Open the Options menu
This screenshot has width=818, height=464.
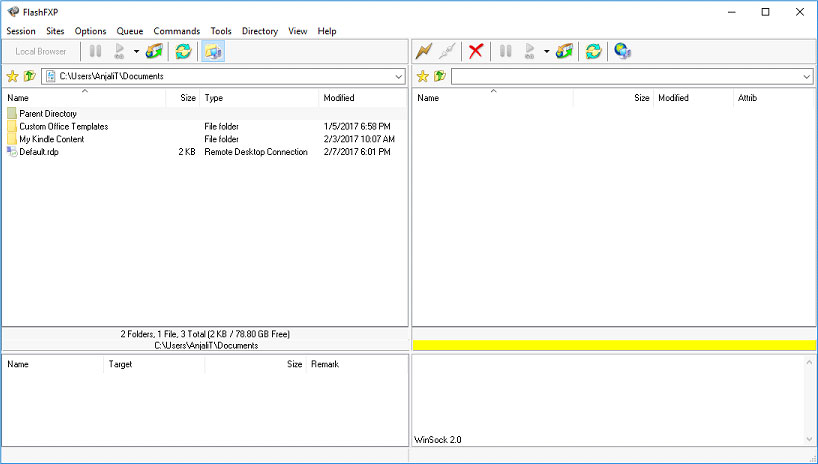90,31
